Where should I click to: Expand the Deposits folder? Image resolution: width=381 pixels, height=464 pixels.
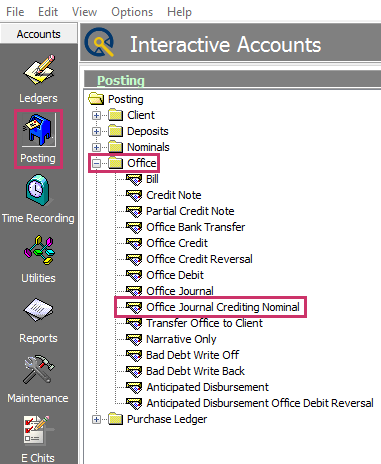pyautogui.click(x=96, y=131)
